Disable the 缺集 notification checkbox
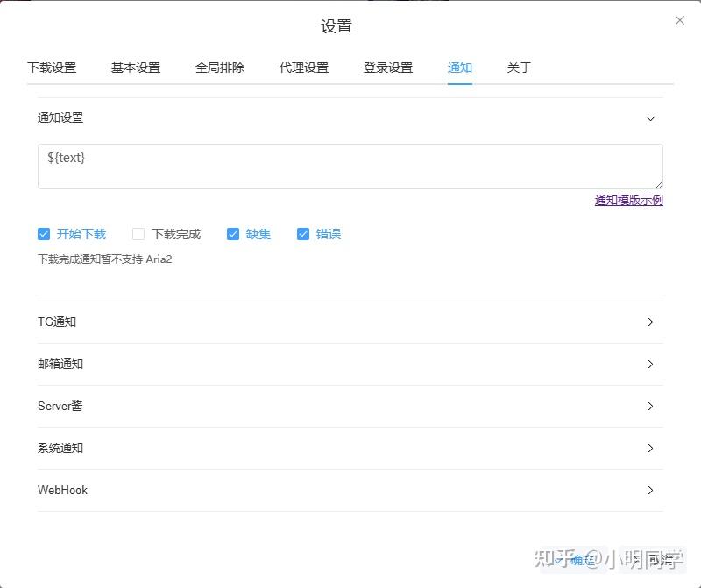The image size is (701, 588). coord(233,234)
